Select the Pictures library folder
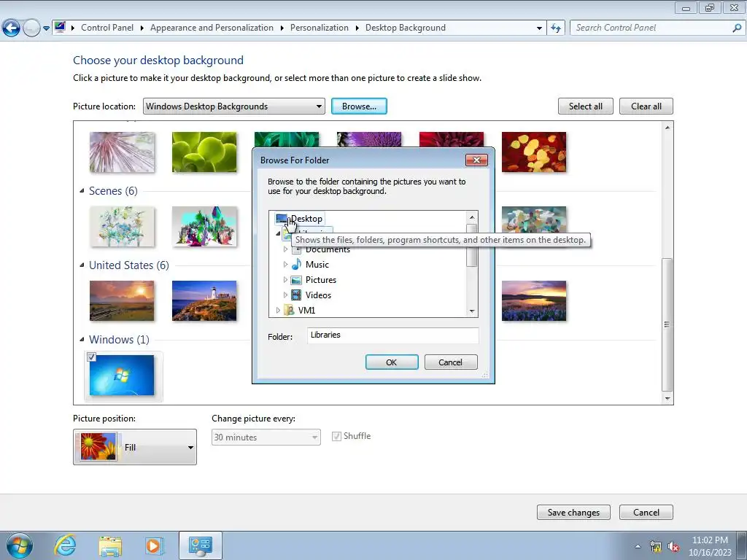Viewport: 747px width, 560px height. click(x=321, y=279)
